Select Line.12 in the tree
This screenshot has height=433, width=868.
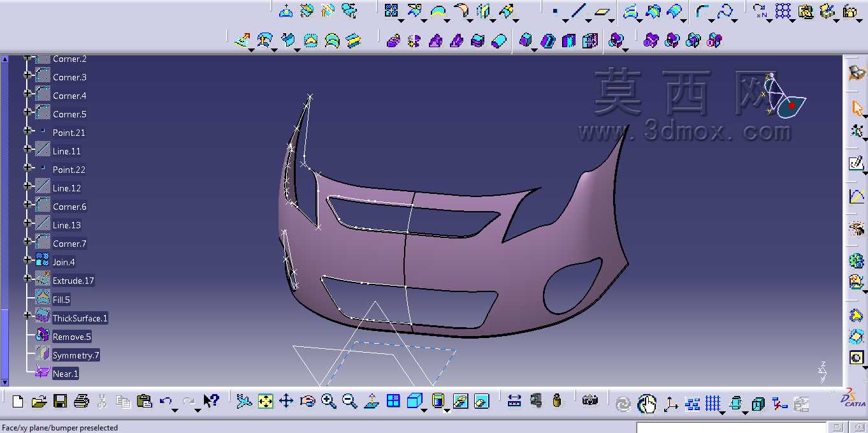67,188
